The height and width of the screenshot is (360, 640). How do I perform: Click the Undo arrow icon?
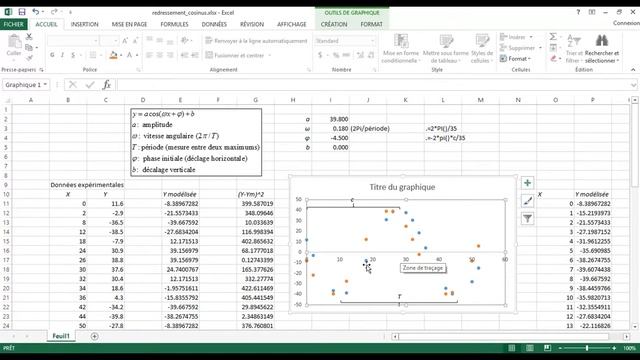[x=36, y=12]
